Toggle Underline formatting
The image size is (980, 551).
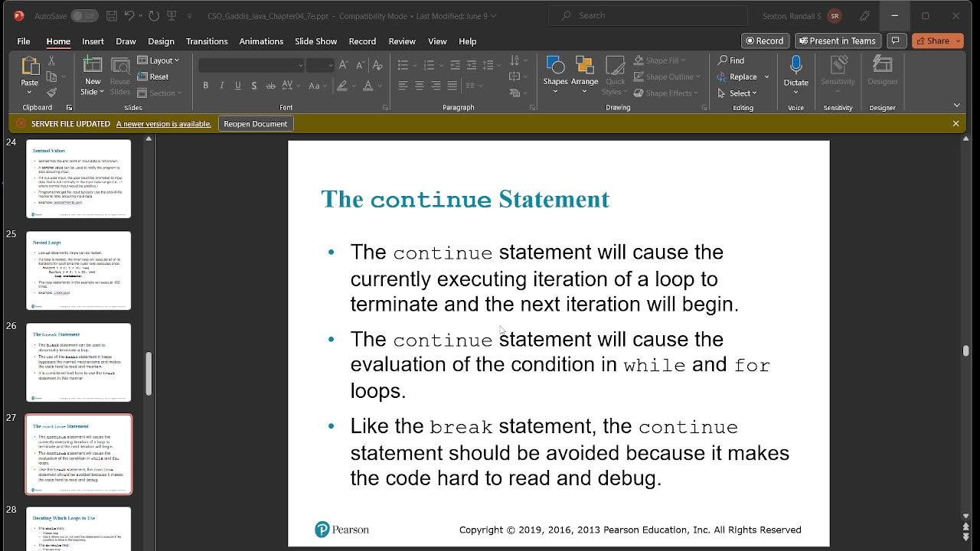(238, 86)
